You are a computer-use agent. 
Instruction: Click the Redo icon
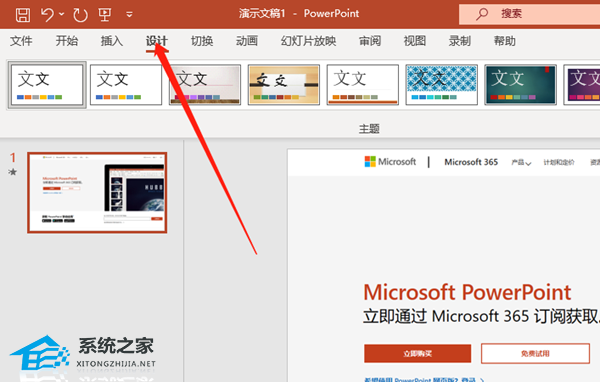[80, 15]
